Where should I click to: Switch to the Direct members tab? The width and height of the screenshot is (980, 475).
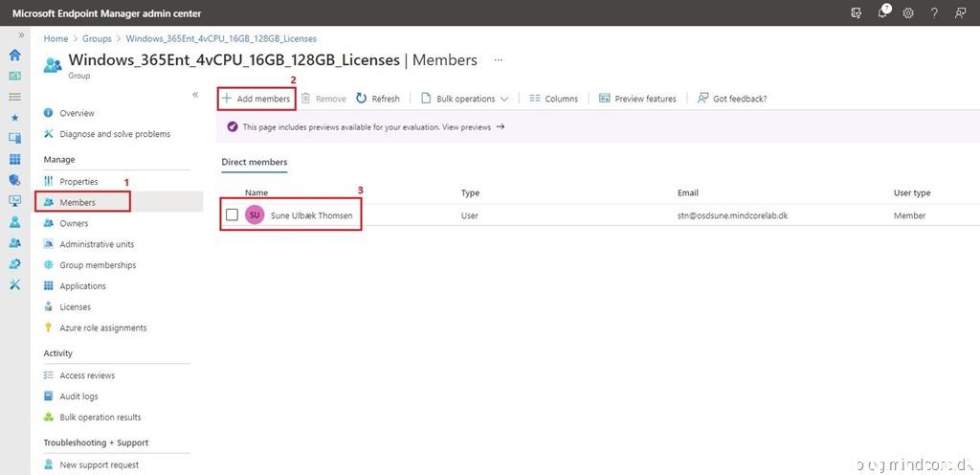(255, 162)
